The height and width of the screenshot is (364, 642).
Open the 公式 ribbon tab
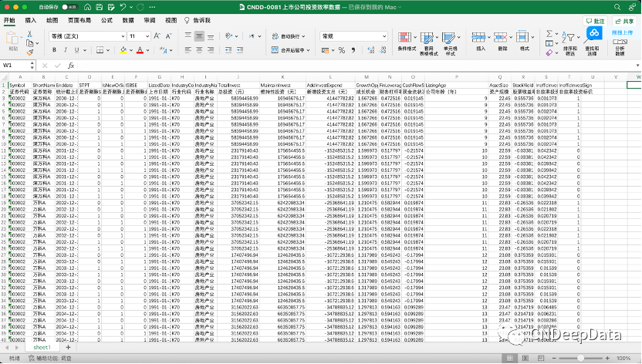coord(106,21)
